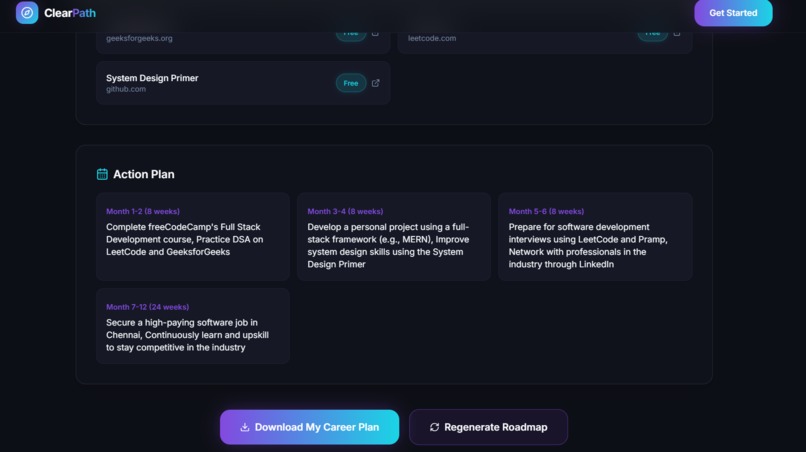
Task: Click the regenerate refresh icon
Action: point(434,427)
